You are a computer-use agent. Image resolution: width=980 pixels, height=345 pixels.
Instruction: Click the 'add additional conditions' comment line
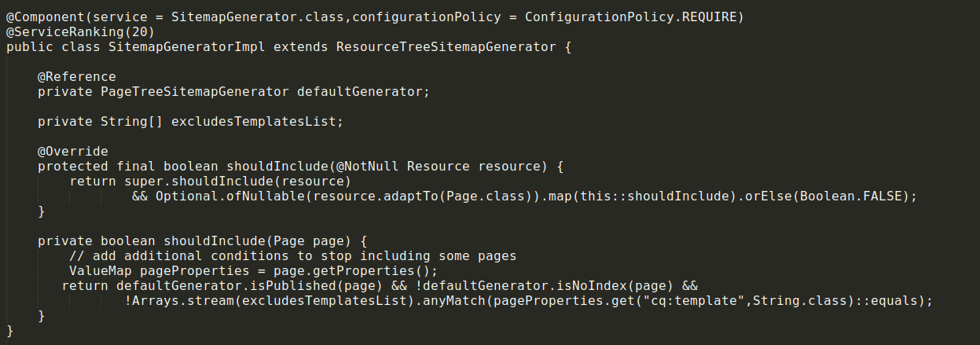point(292,255)
